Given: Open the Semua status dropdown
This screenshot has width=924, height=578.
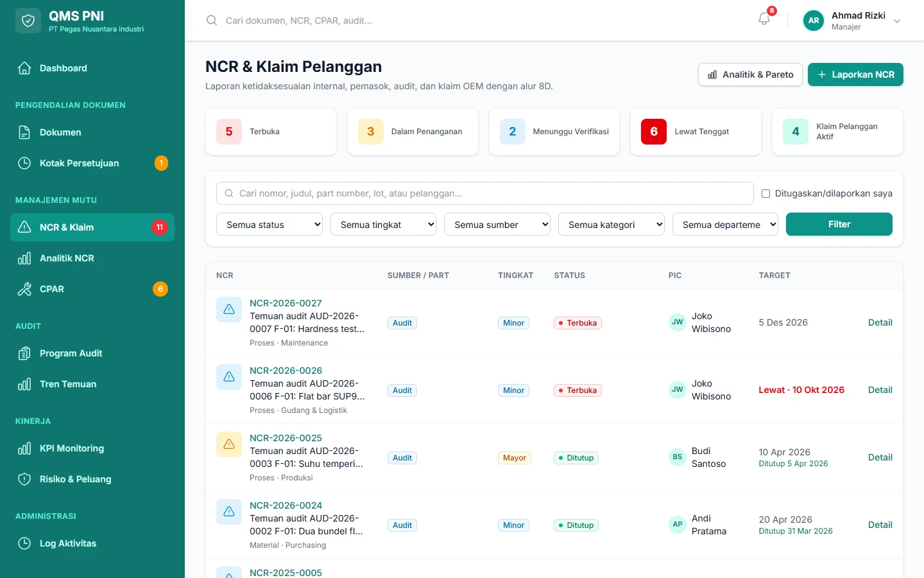Looking at the screenshot, I should (x=269, y=224).
